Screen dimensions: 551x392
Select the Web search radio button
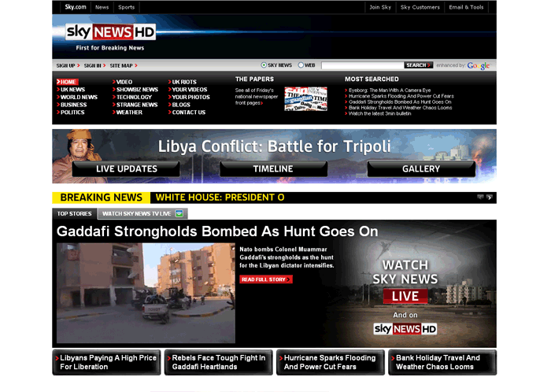click(301, 65)
